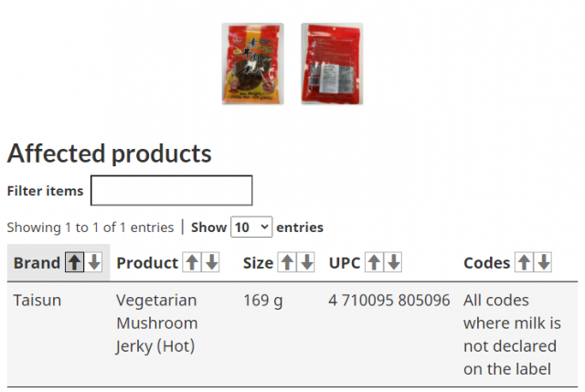Sort Product column descending arrow
Screen dimensions: 585x392
(x=211, y=262)
